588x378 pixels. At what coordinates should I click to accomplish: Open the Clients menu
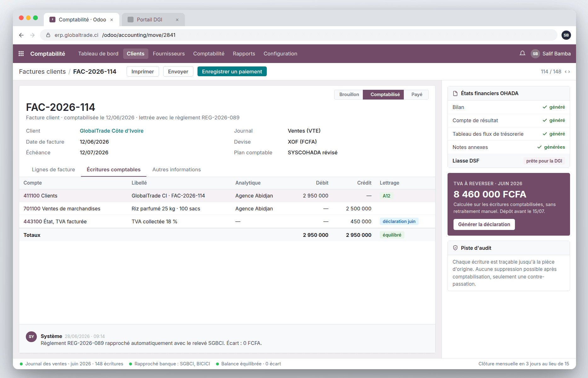[135, 54]
